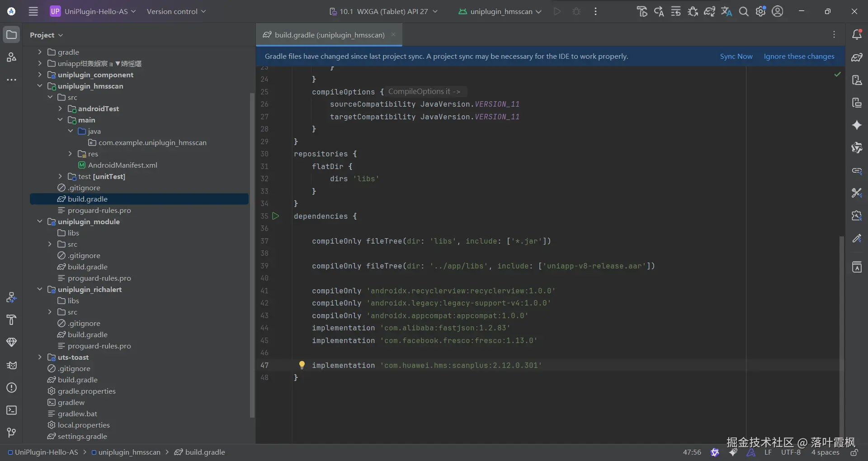Expand the androidTest folder
Image resolution: width=868 pixels, height=461 pixels.
click(60, 108)
